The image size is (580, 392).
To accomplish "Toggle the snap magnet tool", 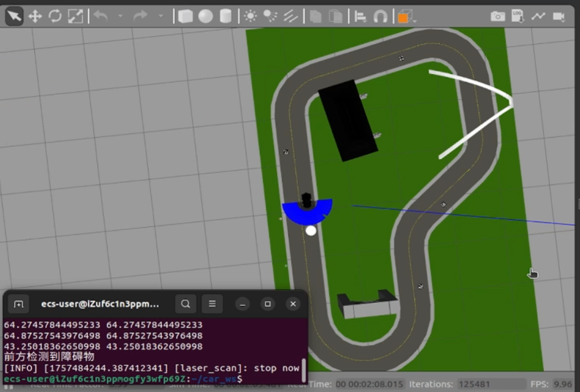I will click(x=380, y=17).
